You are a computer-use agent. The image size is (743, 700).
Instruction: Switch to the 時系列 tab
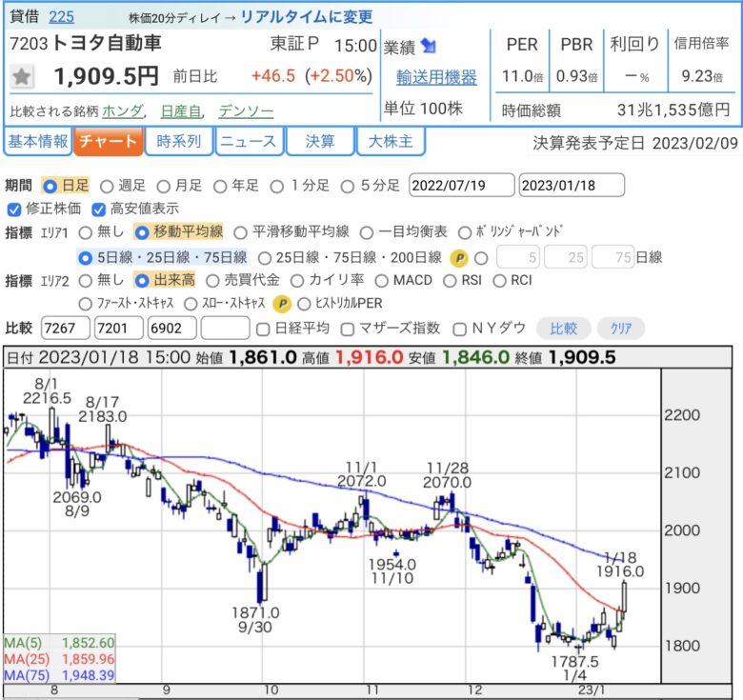point(179,141)
